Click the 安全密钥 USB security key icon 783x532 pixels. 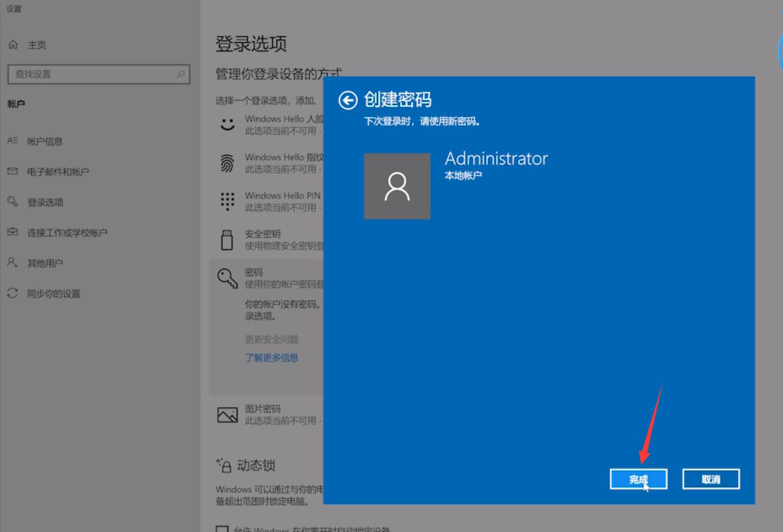pos(227,239)
